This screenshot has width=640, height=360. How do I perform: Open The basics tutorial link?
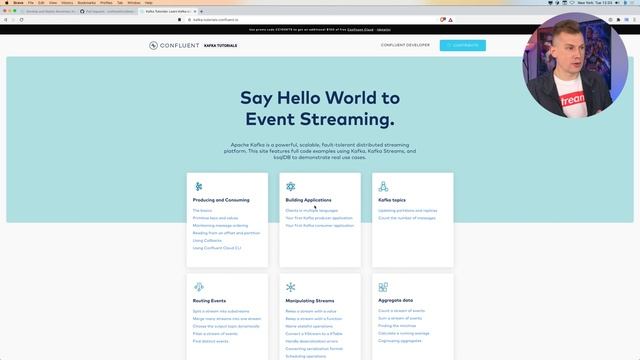point(202,211)
